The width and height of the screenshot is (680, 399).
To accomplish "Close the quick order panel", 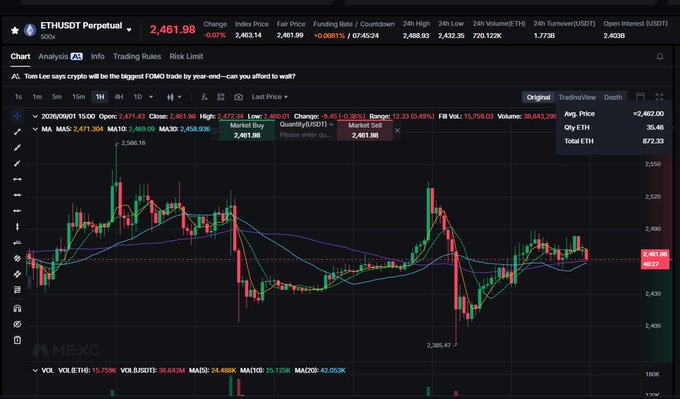I will coord(397,131).
